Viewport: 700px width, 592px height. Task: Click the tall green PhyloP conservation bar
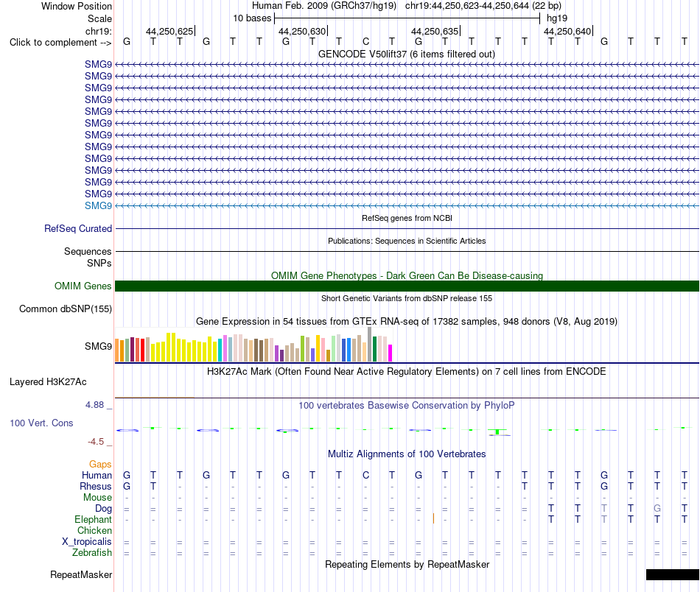[497, 431]
